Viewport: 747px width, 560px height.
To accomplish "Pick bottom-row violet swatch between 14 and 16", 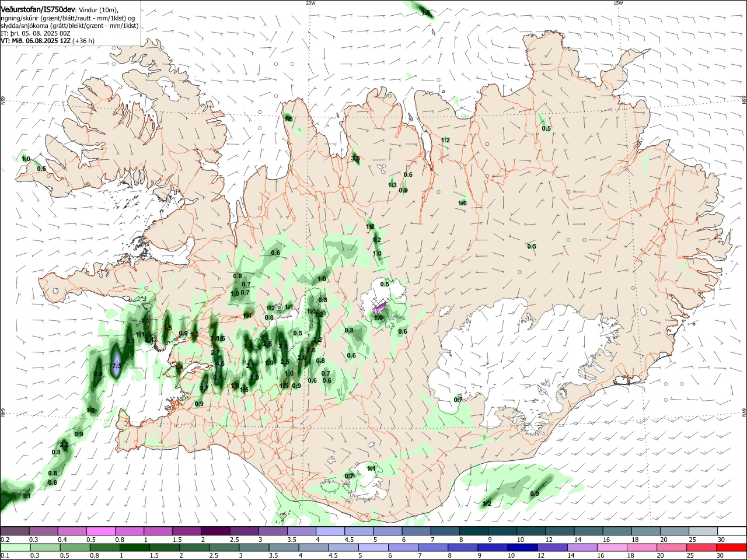I will 583,547.
